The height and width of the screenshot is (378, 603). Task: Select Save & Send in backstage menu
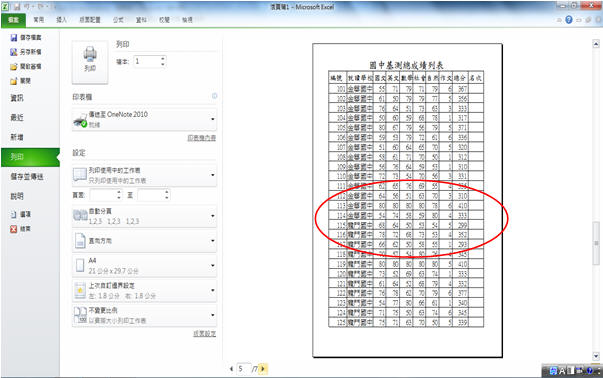(27, 177)
